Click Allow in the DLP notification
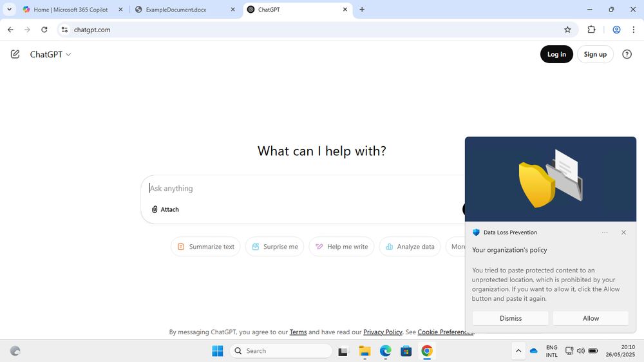 click(x=591, y=318)
